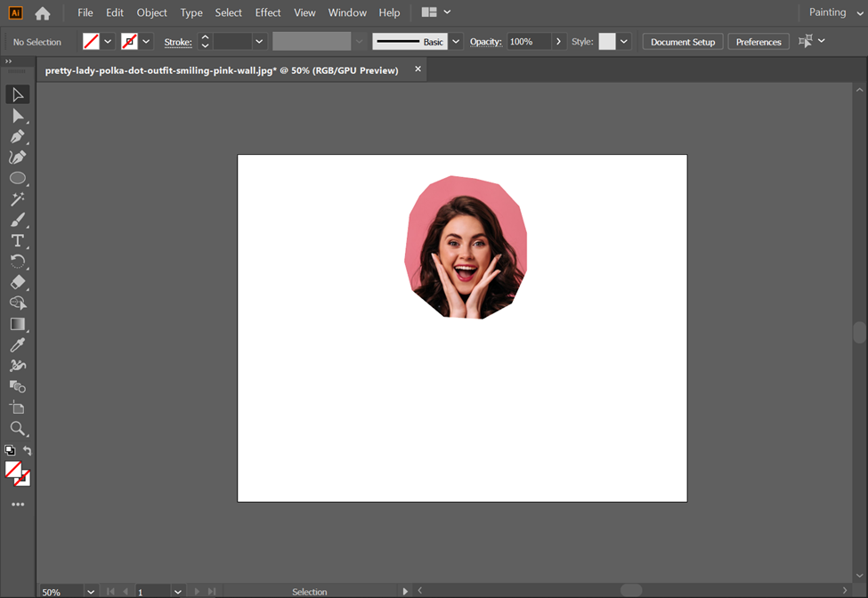Reset to default fill and stroke

tap(10, 451)
